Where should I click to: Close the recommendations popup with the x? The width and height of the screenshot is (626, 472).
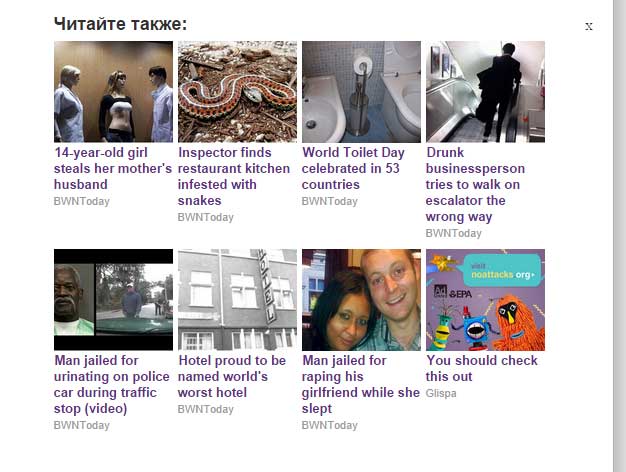click(588, 26)
